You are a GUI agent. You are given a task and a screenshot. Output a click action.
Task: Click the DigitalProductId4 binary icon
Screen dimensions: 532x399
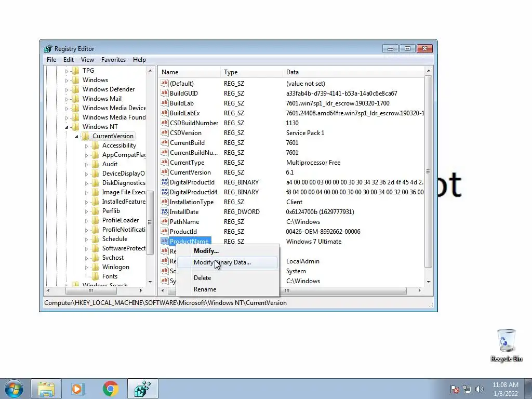point(165,192)
